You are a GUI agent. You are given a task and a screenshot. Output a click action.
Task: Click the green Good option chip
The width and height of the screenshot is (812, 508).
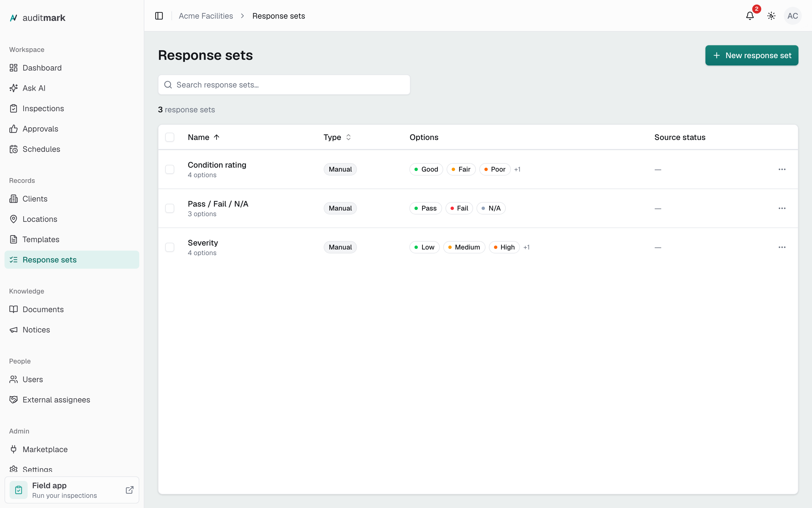426,169
